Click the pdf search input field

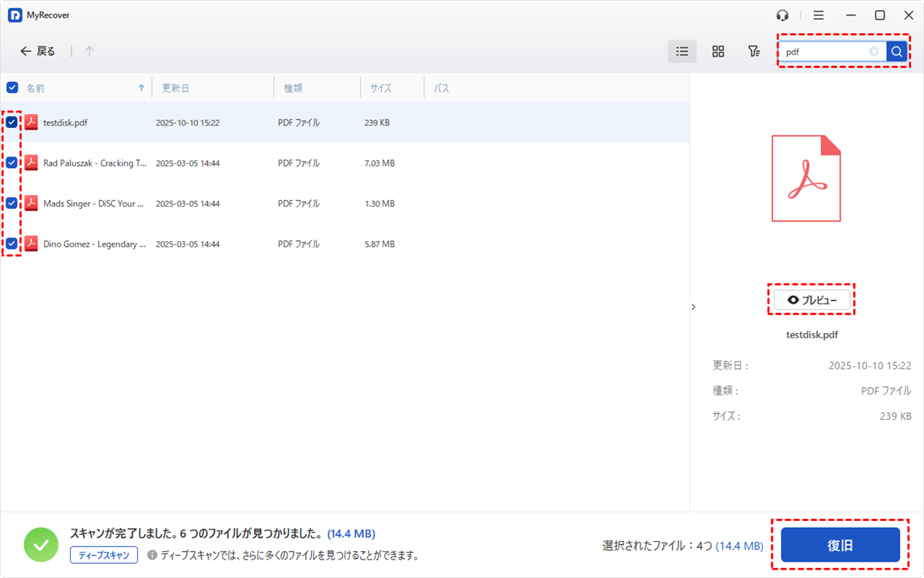click(824, 52)
